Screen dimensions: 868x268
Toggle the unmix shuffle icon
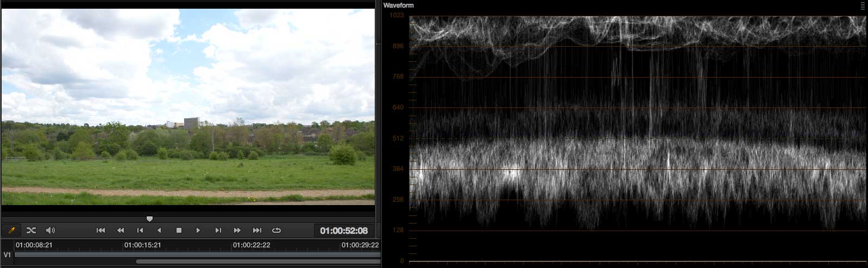coord(31,231)
